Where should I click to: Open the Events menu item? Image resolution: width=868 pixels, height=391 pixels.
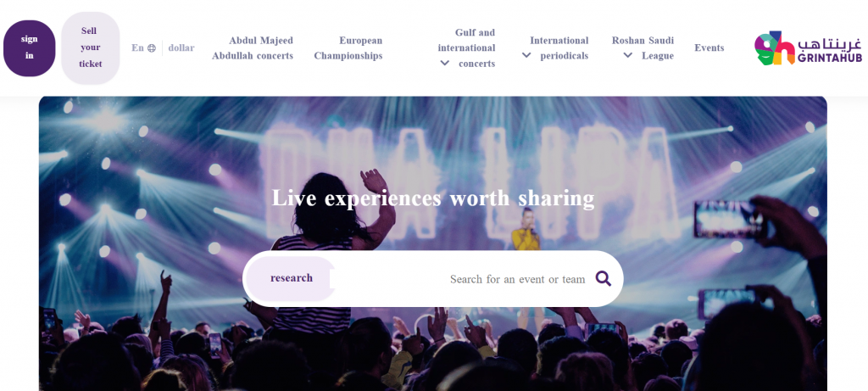[x=709, y=47]
